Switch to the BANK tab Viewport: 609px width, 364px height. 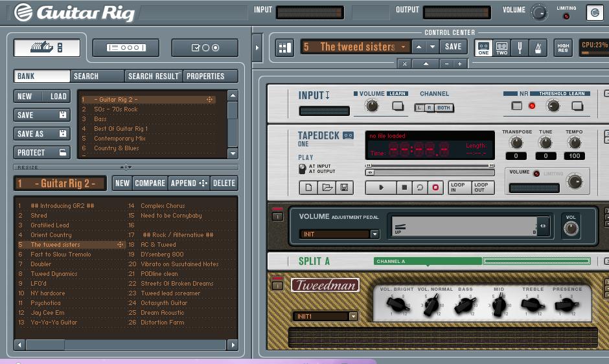42,76
